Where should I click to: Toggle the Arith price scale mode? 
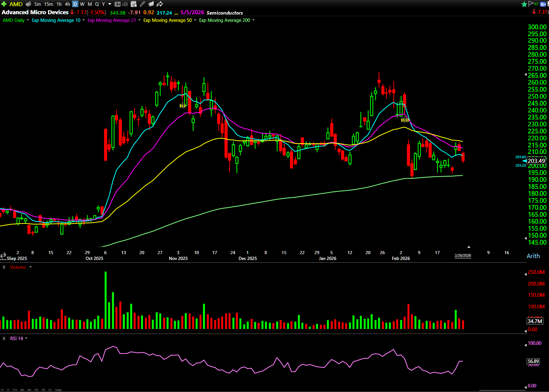click(533, 256)
